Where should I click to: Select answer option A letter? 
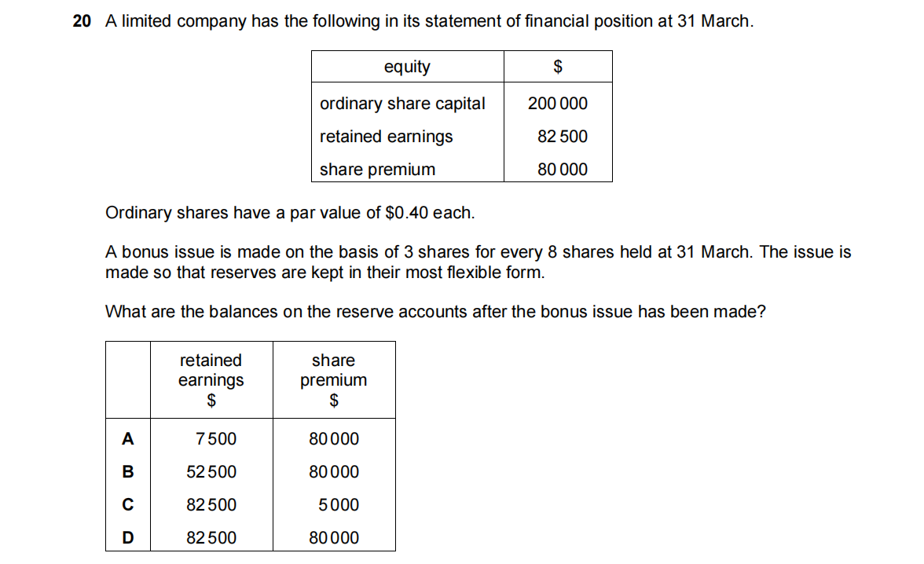coord(127,439)
